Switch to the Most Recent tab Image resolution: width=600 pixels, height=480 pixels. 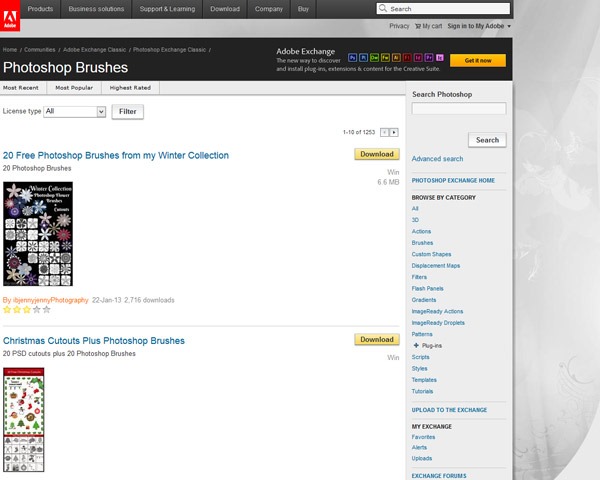tap(21, 88)
